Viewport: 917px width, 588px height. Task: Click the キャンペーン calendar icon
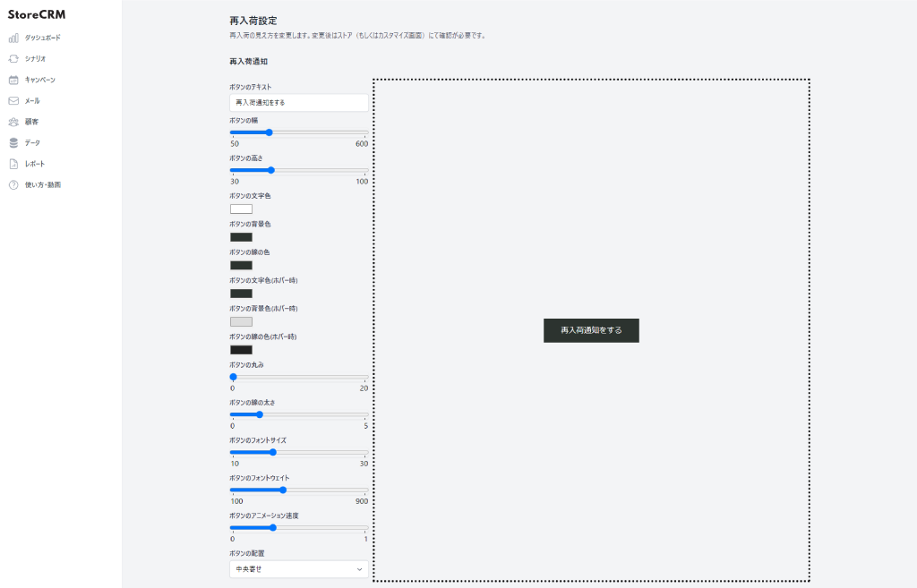click(13, 80)
